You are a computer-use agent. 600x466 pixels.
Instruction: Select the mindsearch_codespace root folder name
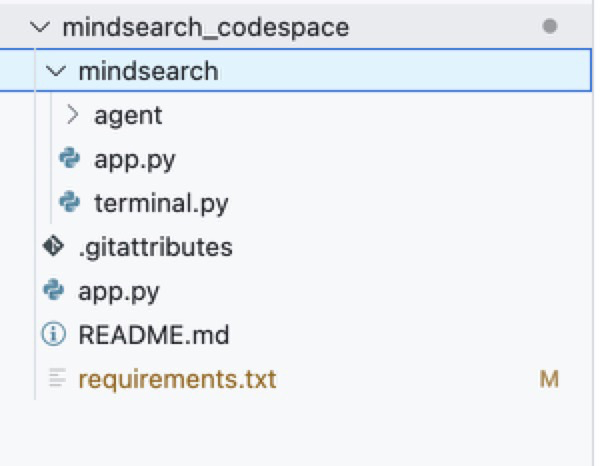(x=205, y=28)
